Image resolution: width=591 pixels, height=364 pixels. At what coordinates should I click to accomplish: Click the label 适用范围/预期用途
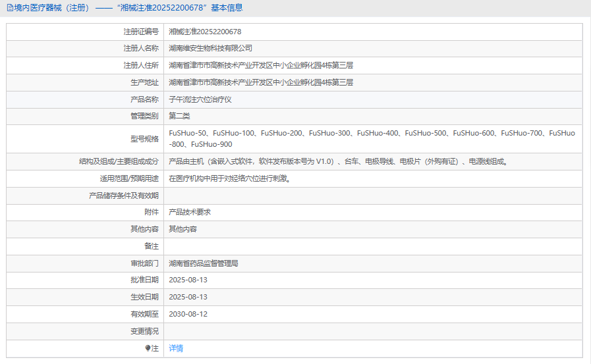[x=129, y=178]
